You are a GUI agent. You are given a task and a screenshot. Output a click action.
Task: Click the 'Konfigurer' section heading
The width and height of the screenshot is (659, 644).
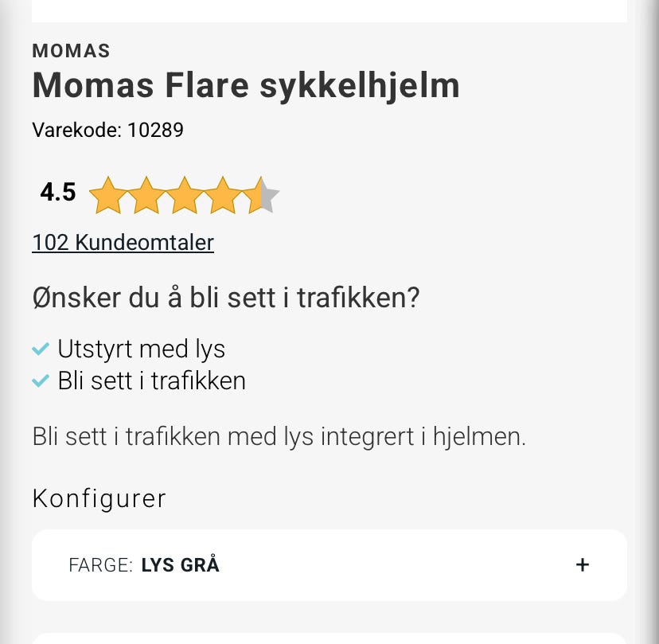coord(99,498)
